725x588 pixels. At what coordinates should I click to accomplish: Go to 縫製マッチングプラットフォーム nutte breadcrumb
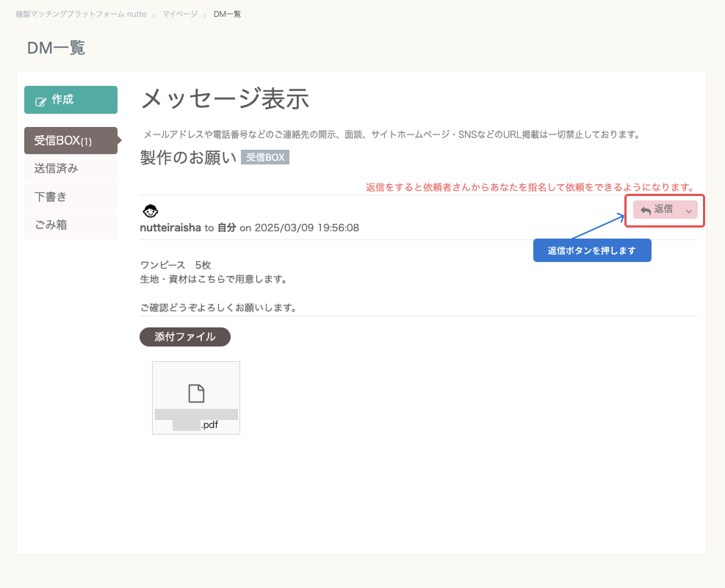[81, 15]
